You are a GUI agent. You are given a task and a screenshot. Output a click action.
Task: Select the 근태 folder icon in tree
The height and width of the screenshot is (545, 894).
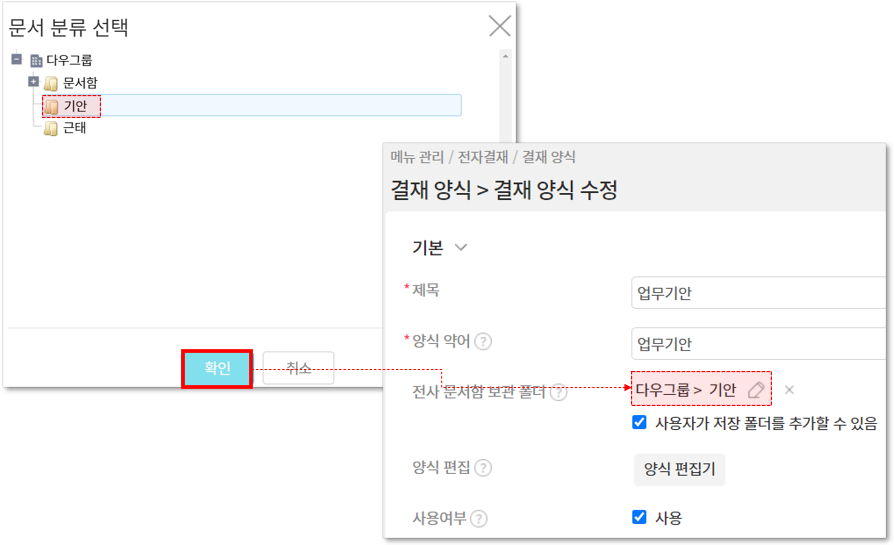pyautogui.click(x=52, y=128)
